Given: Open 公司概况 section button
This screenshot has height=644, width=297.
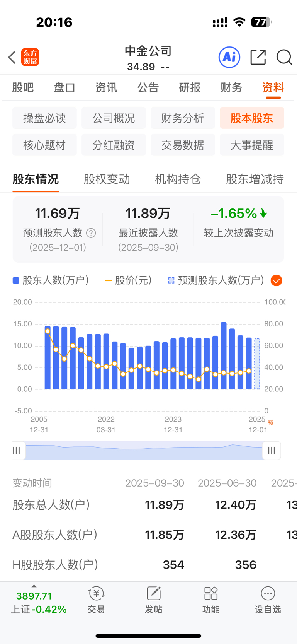Looking at the screenshot, I should [114, 118].
